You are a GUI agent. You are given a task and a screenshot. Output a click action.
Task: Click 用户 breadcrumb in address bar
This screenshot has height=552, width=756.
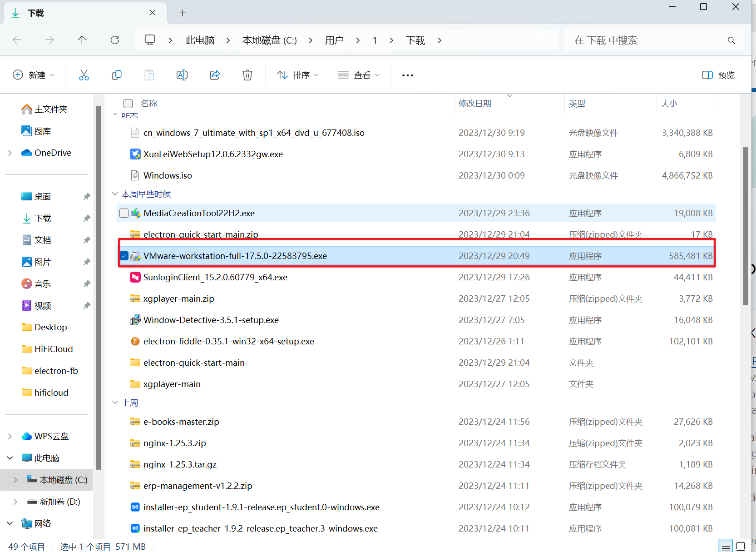click(334, 40)
